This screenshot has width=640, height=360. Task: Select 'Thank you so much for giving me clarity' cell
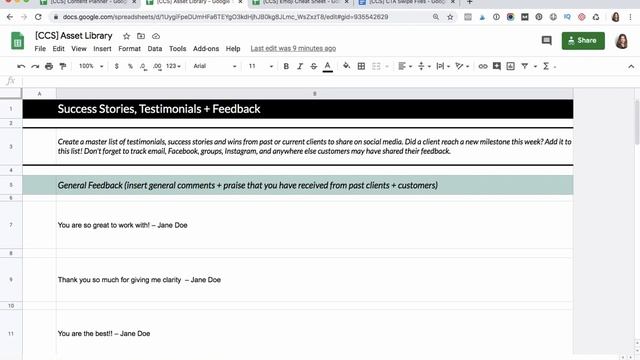314,280
